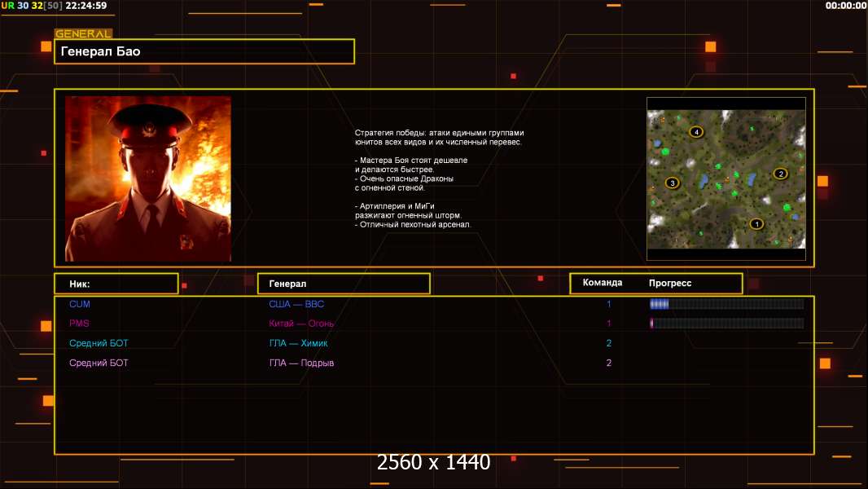
Task: Click the 'Генерал' column header
Action: click(344, 284)
